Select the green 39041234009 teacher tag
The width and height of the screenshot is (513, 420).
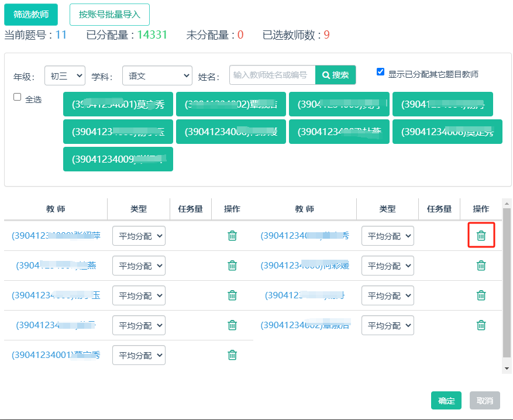pos(118,159)
